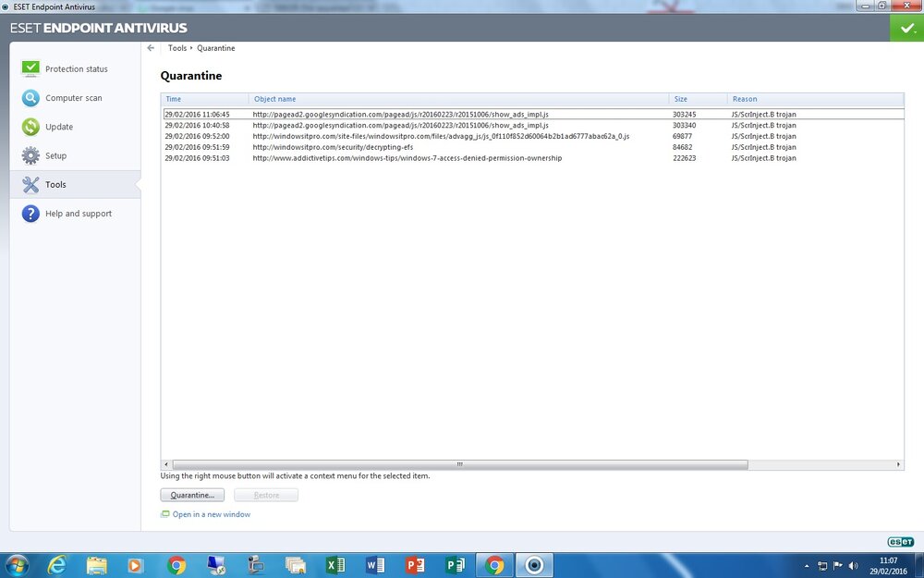Sort by the Reason column header
Image resolution: width=924 pixels, height=578 pixels.
(x=815, y=99)
